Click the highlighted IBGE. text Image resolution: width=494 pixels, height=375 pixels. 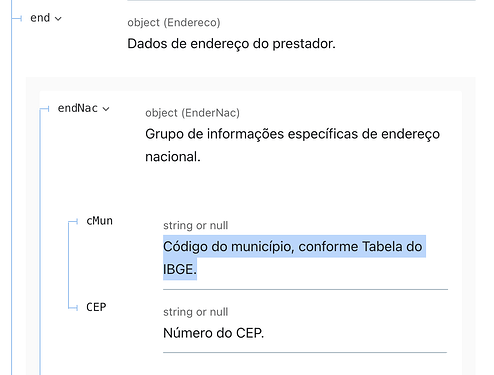pyautogui.click(x=180, y=269)
